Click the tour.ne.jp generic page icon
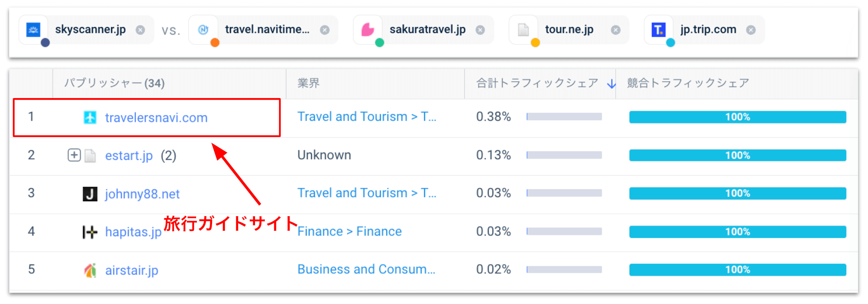The height and width of the screenshot is (304, 868). coord(523,29)
